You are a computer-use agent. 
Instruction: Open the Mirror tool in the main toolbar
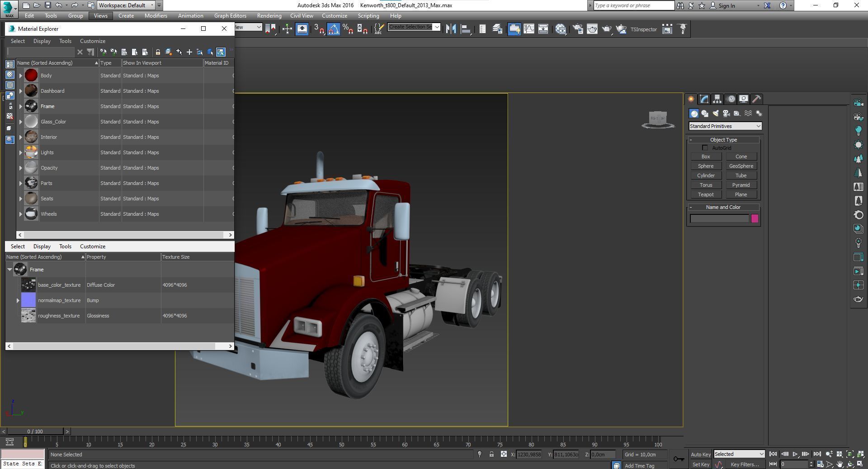(x=451, y=29)
